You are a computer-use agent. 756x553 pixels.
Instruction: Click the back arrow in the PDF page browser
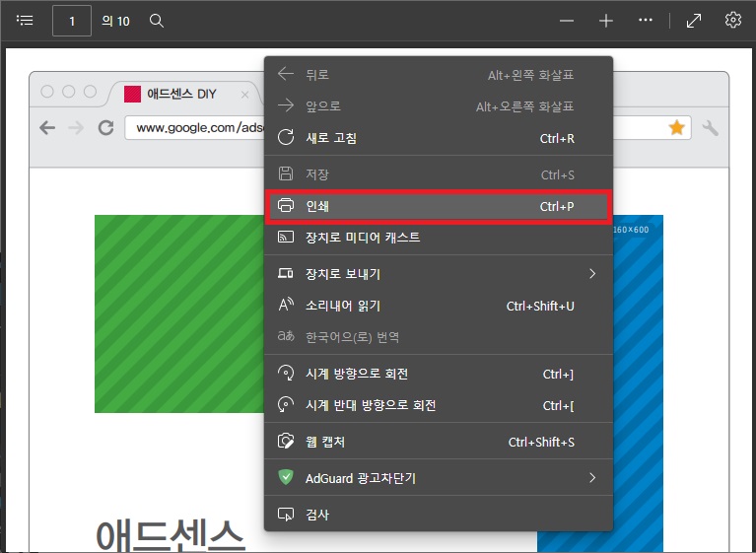47,128
